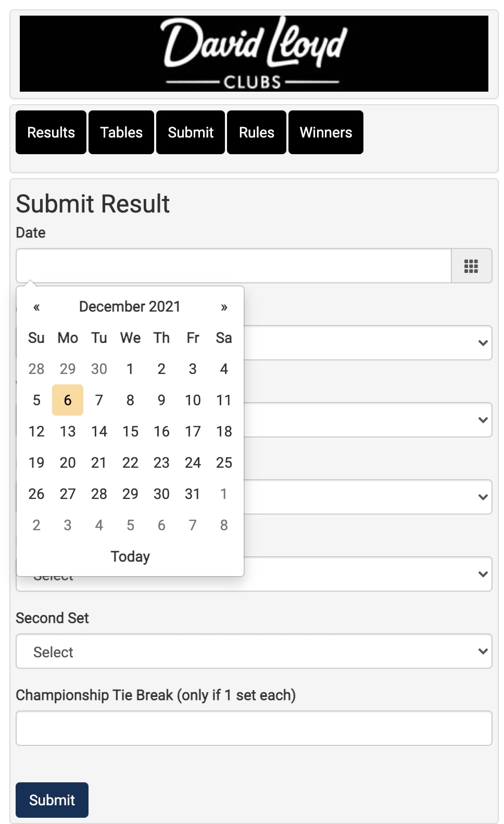Go to previous month with « arrow

36,307
